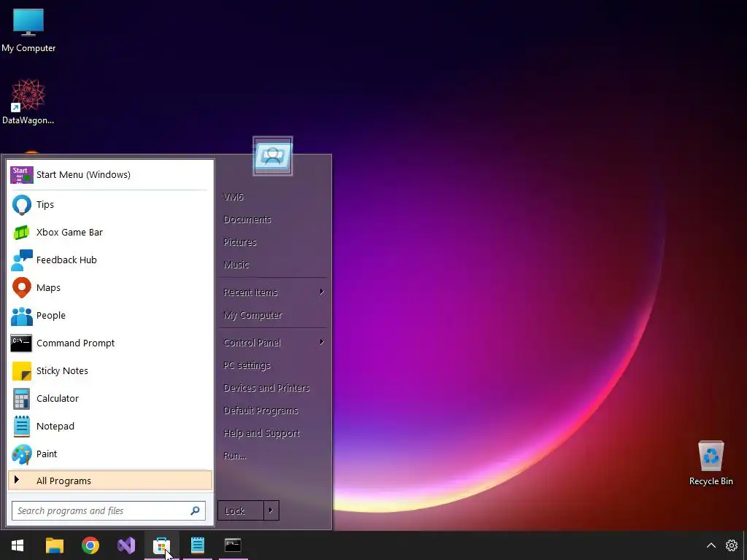Image resolution: width=747 pixels, height=560 pixels.
Task: Switch to Notepad on the taskbar
Action: 197,545
